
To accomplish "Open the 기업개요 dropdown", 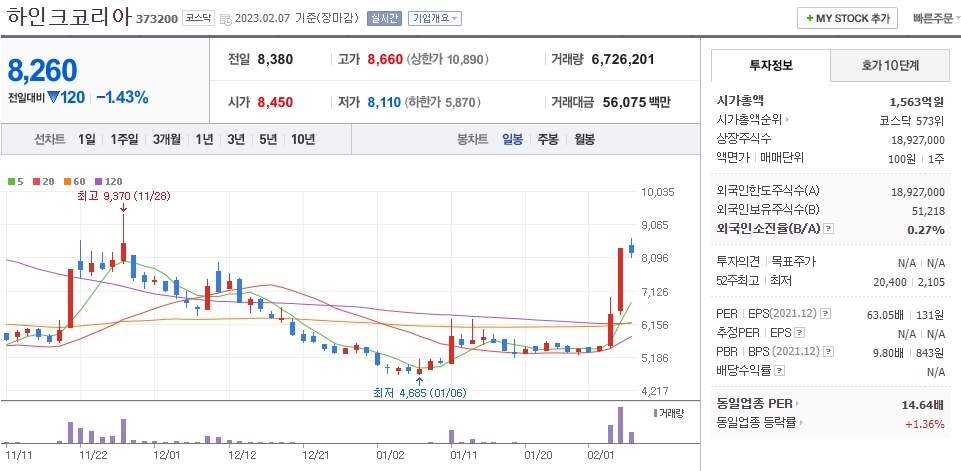I will pyautogui.click(x=435, y=18).
